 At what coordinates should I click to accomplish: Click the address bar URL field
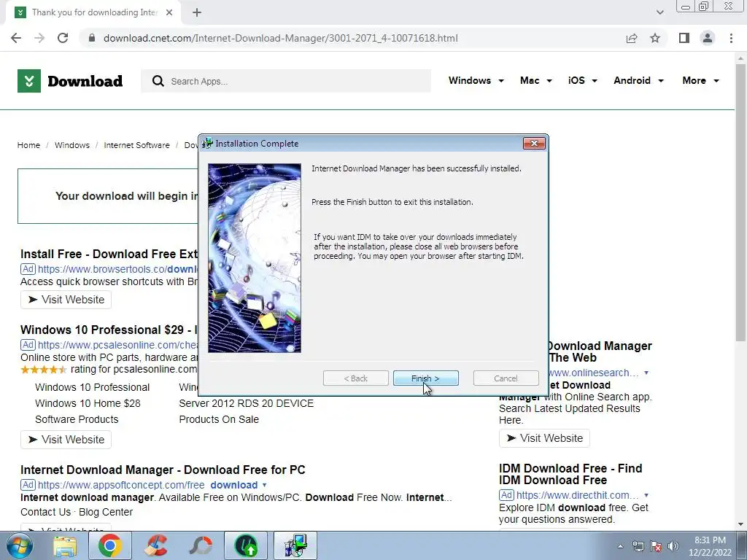click(281, 38)
